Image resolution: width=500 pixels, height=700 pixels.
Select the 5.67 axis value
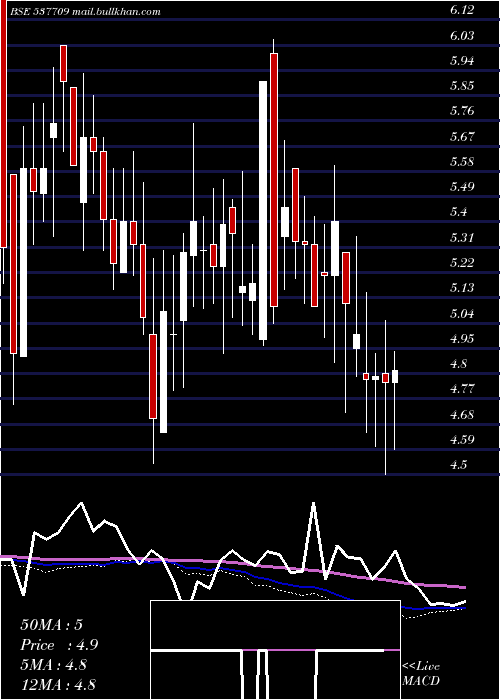click(x=462, y=137)
